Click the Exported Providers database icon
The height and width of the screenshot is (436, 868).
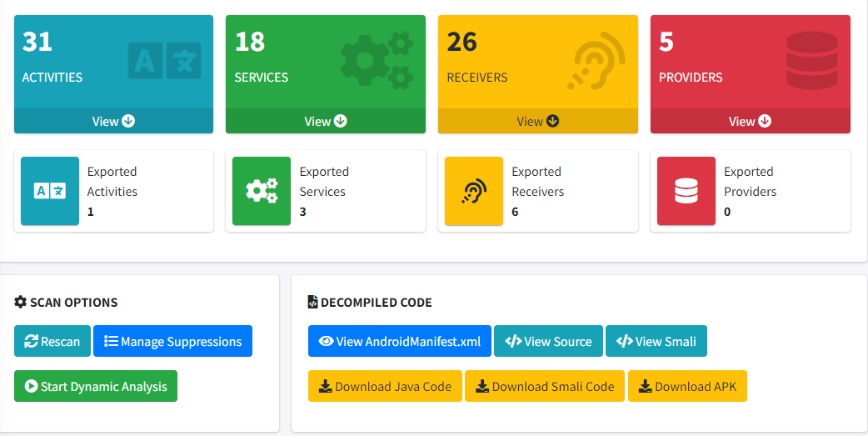point(686,191)
